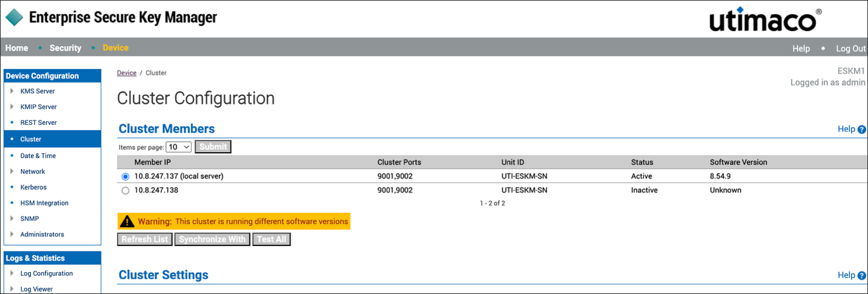Open Date & Time in the sidebar
This screenshot has width=868, height=294.
(x=38, y=156)
